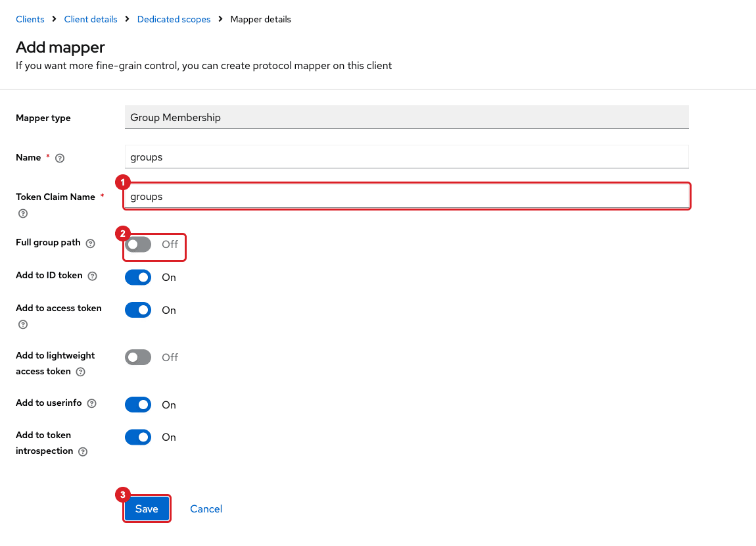756x546 pixels.
Task: Disable Add to access token switch
Action: tap(138, 310)
